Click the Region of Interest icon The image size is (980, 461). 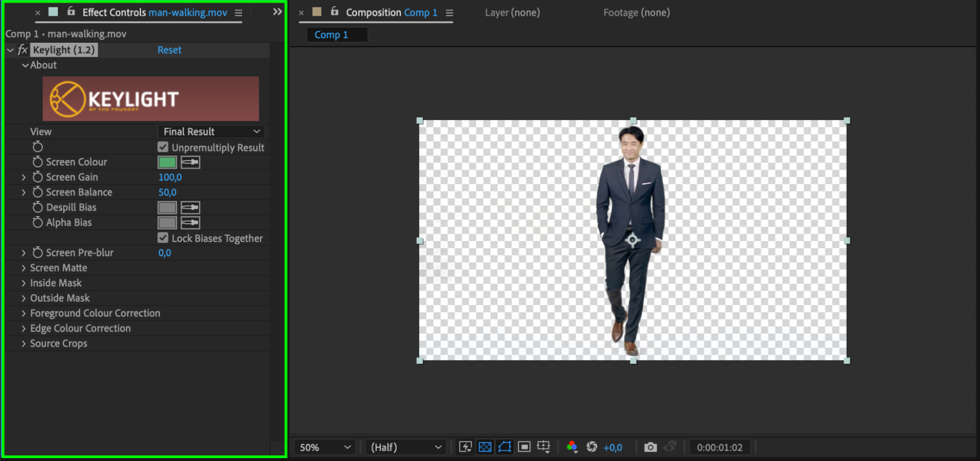(524, 447)
